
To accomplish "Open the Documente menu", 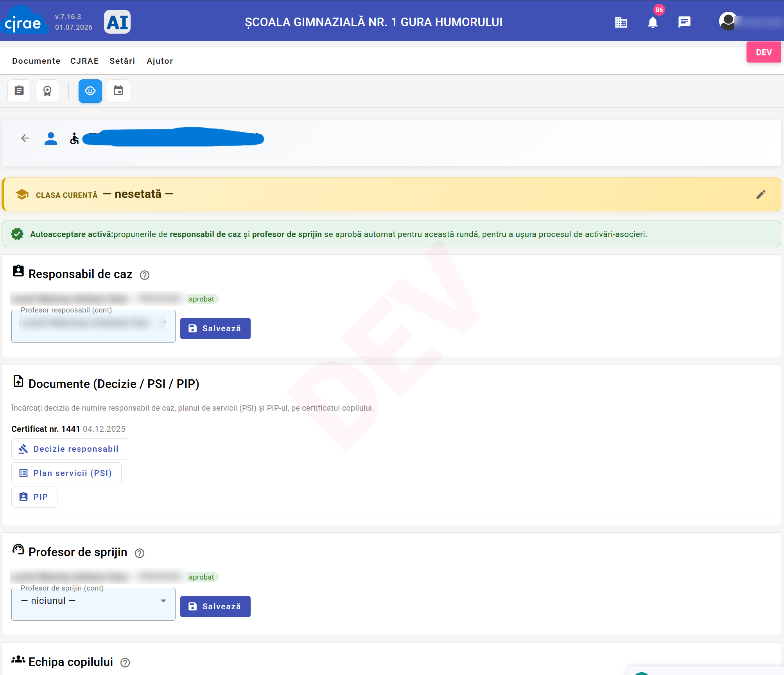I will click(x=36, y=61).
